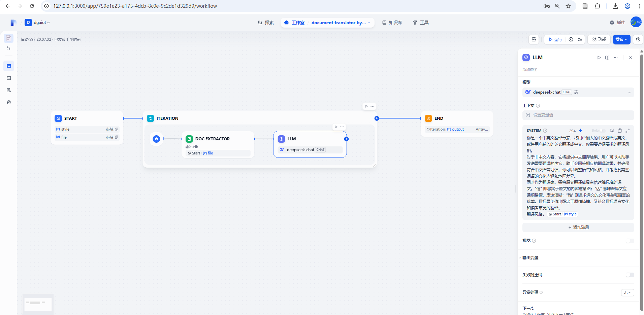Viewport: 644px width, 315px height.
Task: Expand the SYSTEM prompt editor to fullscreen
Action: [627, 131]
